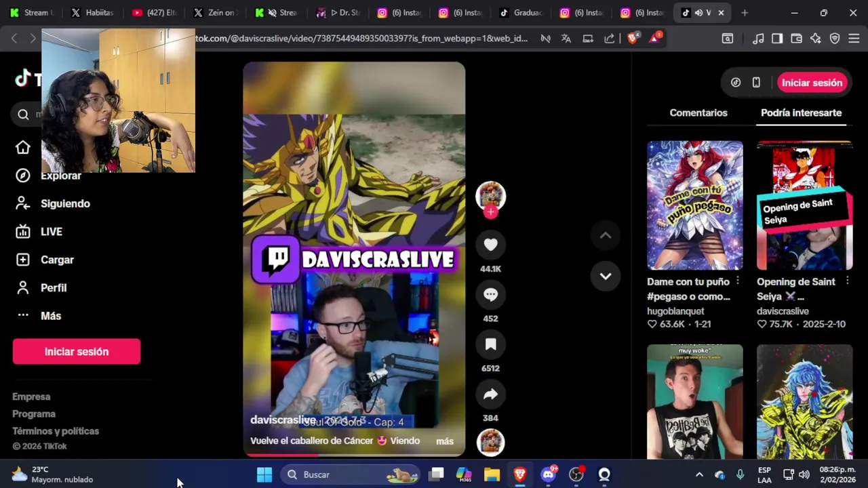
Task: Open three-dot menu on 'Opening de Saint Seiya' card
Action: pos(848,281)
